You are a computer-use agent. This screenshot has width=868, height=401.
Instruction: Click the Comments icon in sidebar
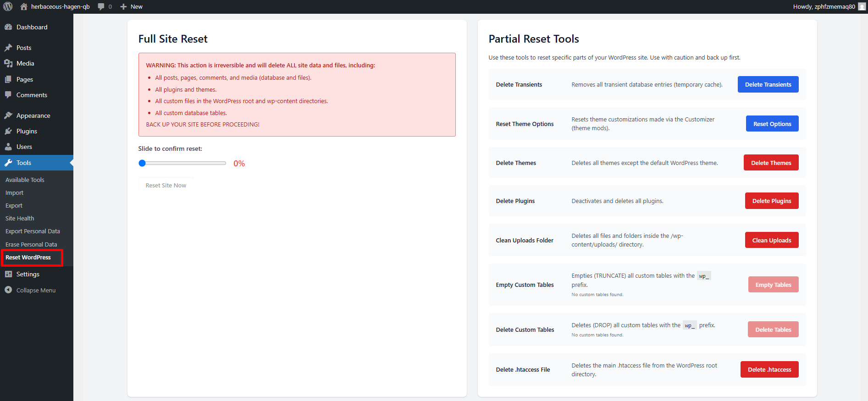[x=8, y=95]
